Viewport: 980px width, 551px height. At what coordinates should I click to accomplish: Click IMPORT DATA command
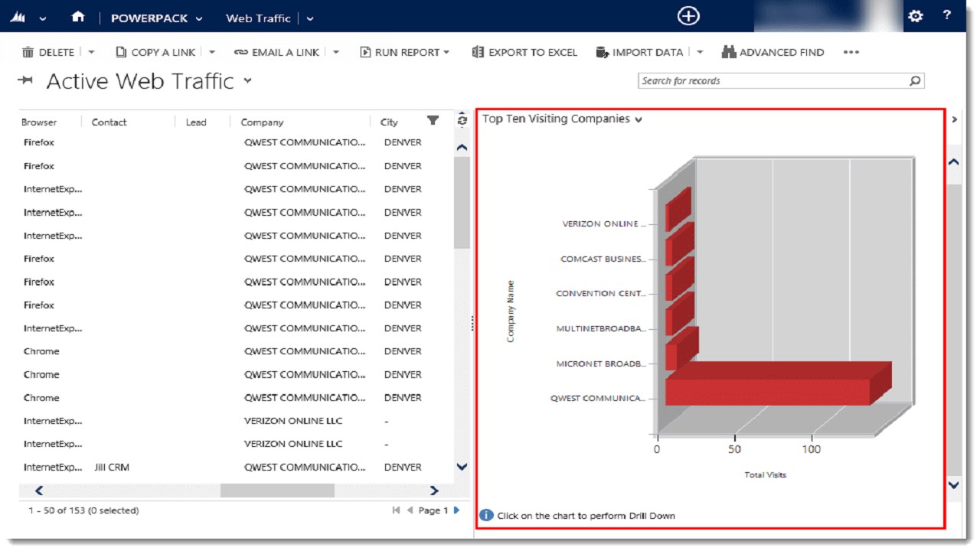[x=639, y=52]
